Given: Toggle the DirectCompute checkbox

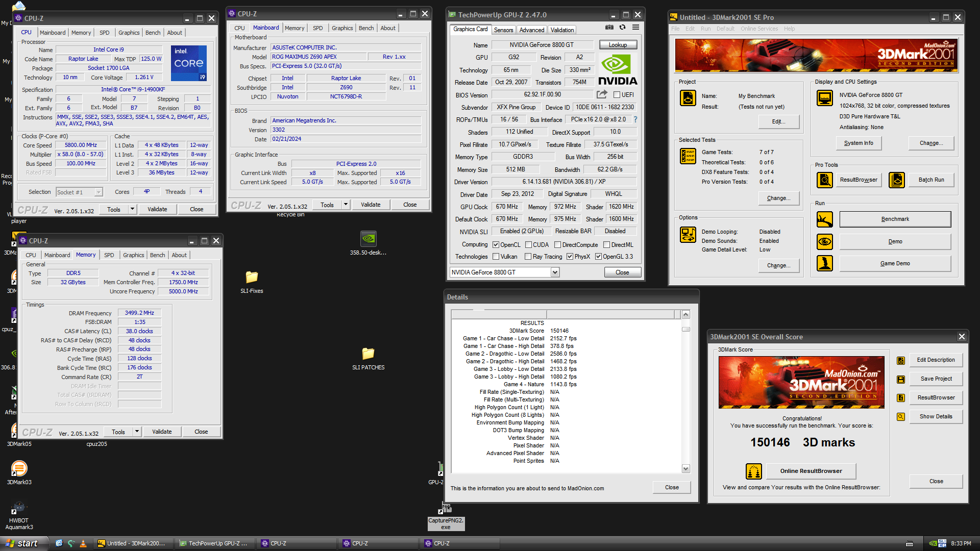Looking at the screenshot, I should click(557, 245).
